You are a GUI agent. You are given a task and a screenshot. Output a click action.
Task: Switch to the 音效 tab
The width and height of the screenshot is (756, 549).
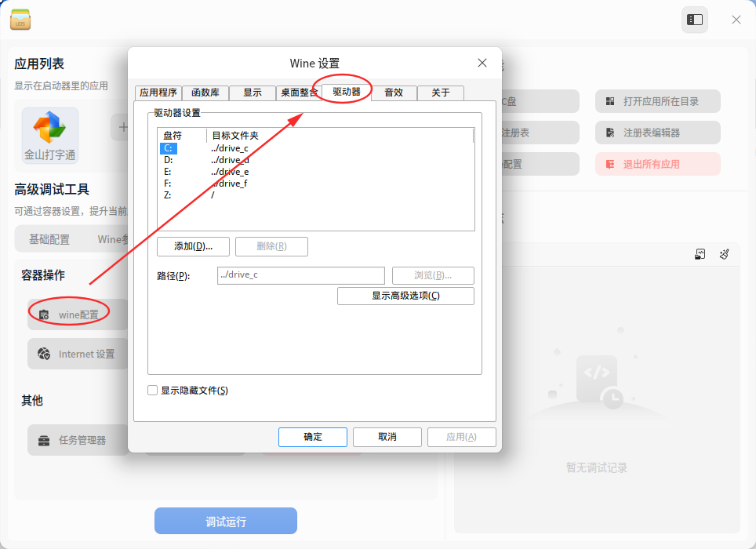point(394,93)
